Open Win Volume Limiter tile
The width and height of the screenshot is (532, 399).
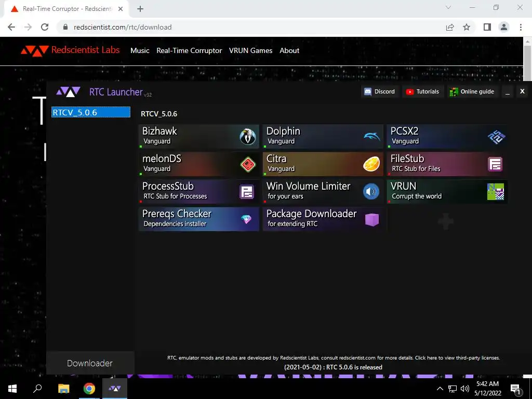(x=323, y=192)
